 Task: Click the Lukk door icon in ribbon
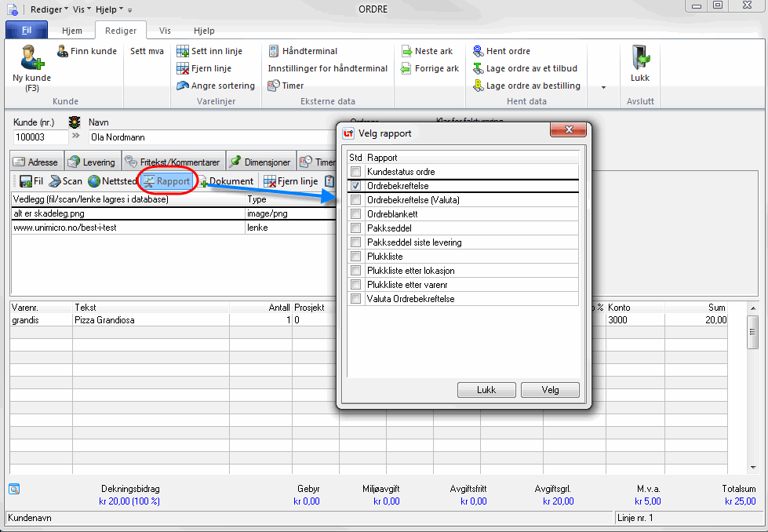pyautogui.click(x=640, y=59)
